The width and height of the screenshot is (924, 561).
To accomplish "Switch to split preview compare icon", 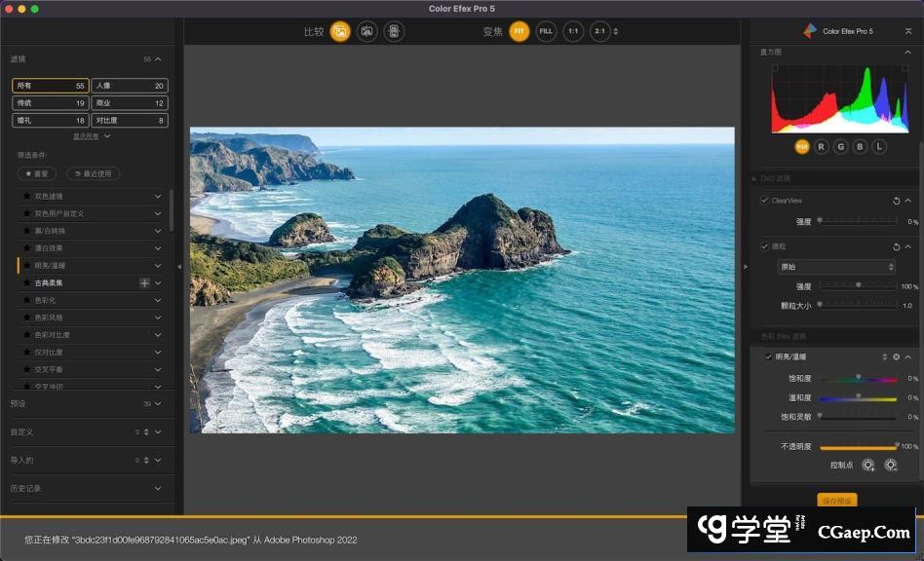I will 366,31.
